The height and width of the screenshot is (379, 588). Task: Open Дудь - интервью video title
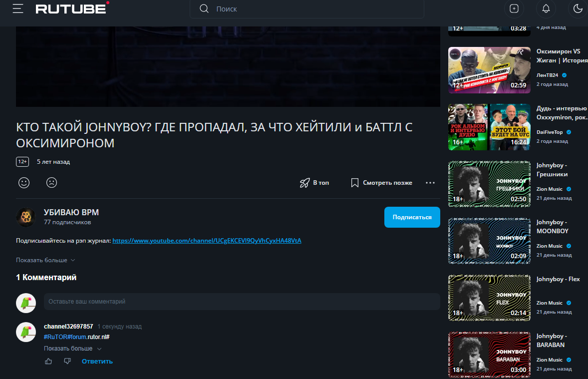(562, 113)
